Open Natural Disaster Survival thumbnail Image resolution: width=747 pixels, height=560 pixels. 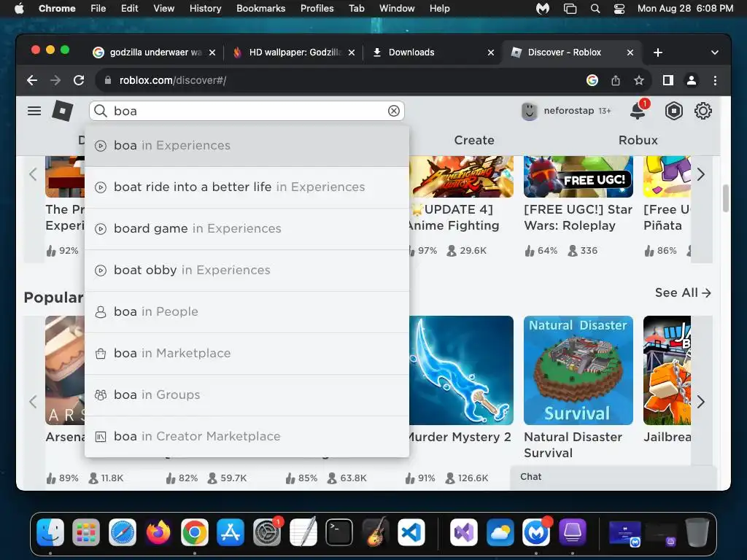(x=578, y=370)
